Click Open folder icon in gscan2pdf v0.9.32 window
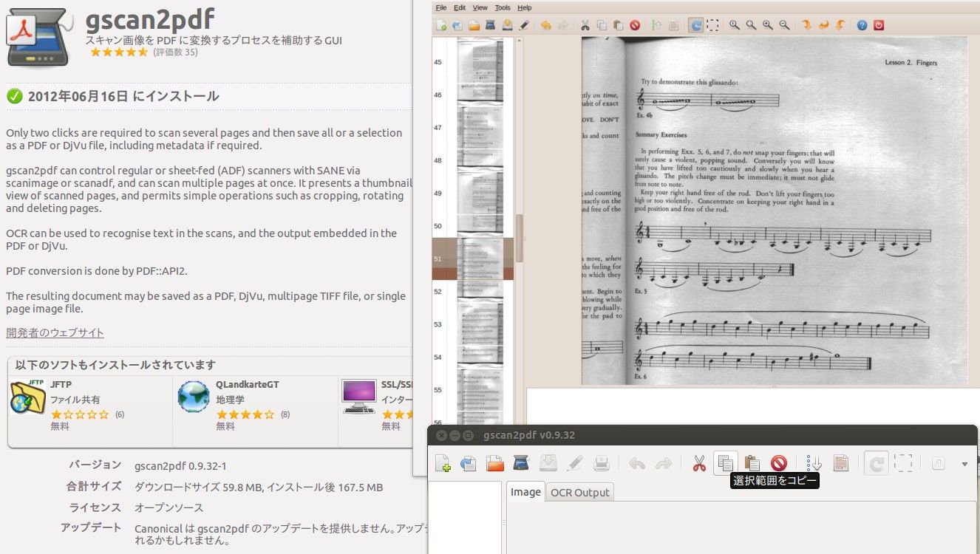 click(494, 464)
